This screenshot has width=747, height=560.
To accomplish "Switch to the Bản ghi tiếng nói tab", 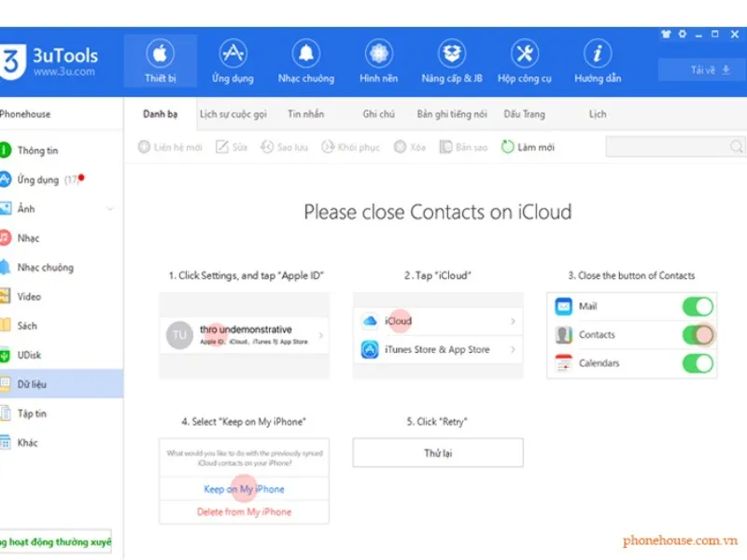I will [452, 114].
